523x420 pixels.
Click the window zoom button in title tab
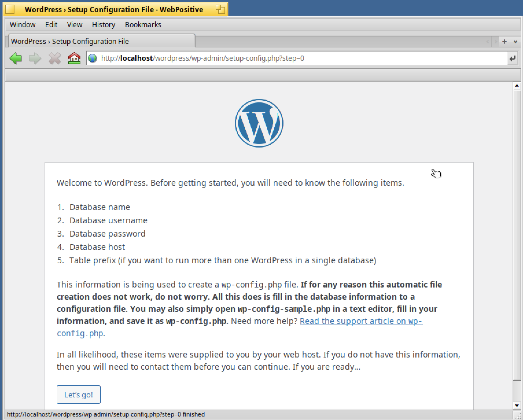click(x=220, y=9)
